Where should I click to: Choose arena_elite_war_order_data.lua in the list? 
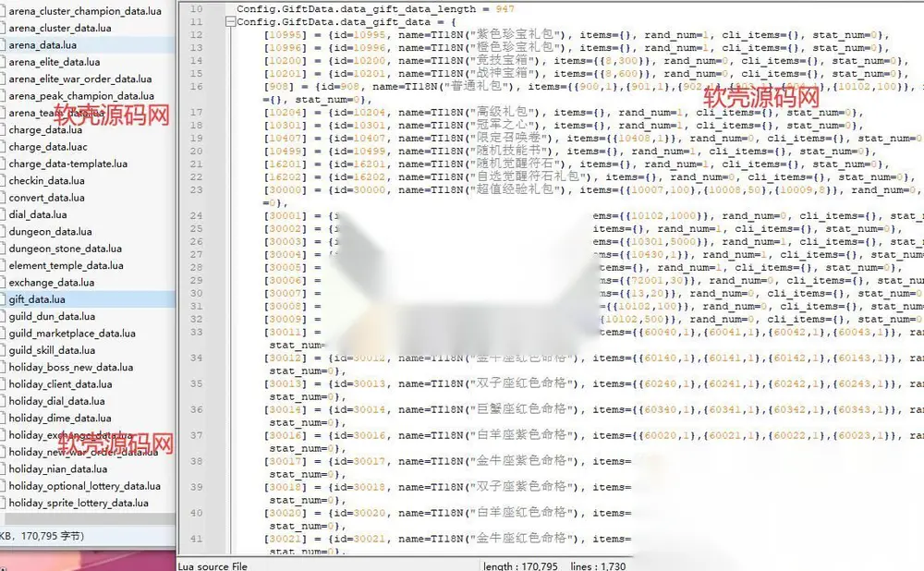pyautogui.click(x=80, y=79)
